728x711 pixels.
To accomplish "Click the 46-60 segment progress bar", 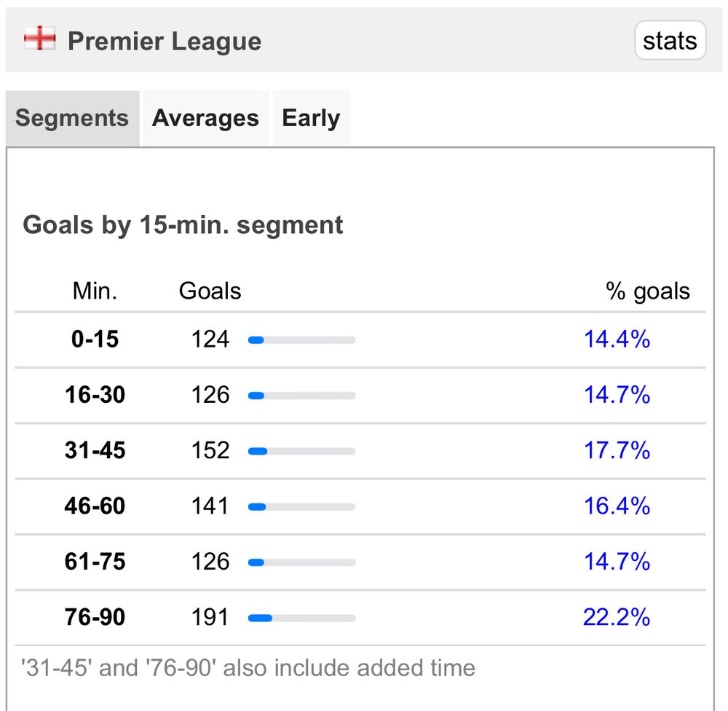I will coord(301,507).
